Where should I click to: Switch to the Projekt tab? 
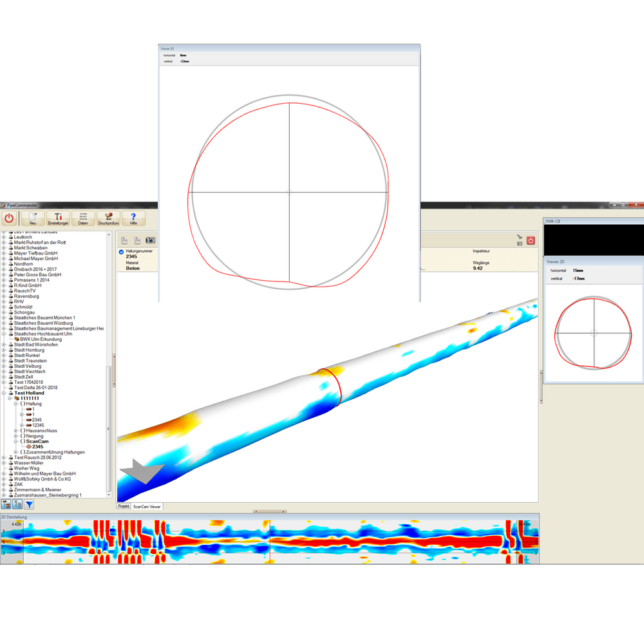[x=124, y=507]
